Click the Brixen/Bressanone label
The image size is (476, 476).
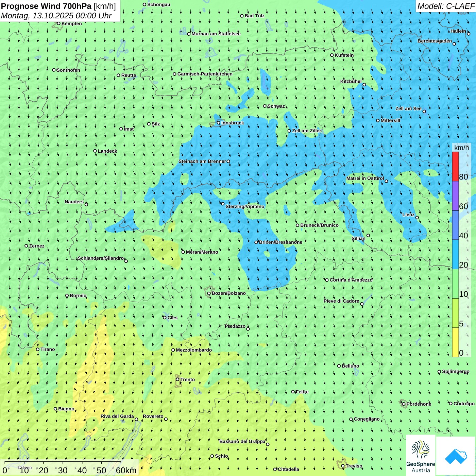pos(280,242)
